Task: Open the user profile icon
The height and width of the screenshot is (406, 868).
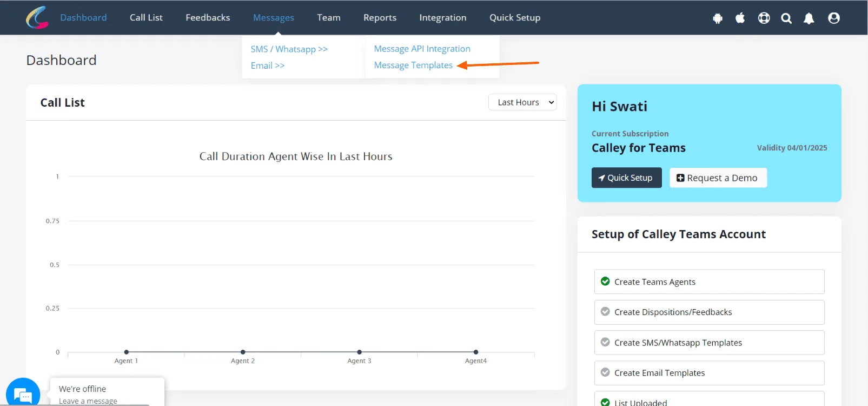Action: pos(834,18)
